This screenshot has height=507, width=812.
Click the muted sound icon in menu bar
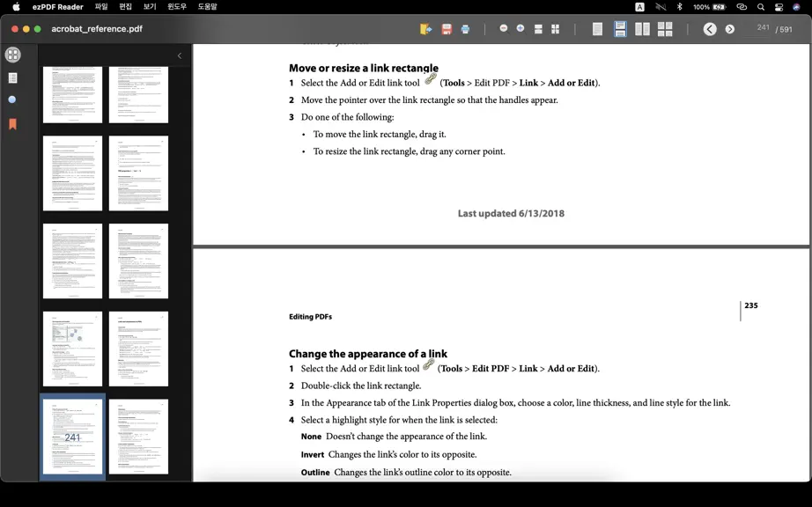pyautogui.click(x=661, y=7)
